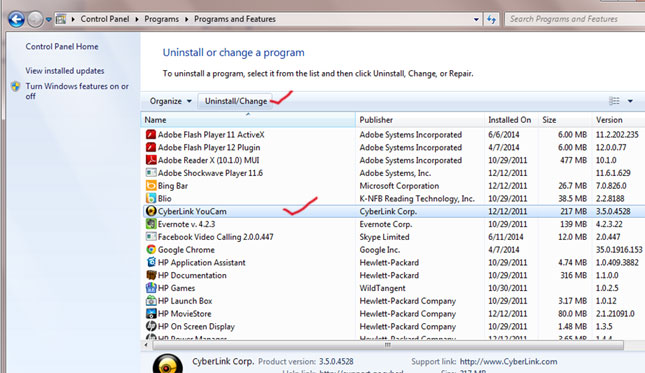Click the change view icon
Viewport: 645px width, 373px height.
click(614, 101)
